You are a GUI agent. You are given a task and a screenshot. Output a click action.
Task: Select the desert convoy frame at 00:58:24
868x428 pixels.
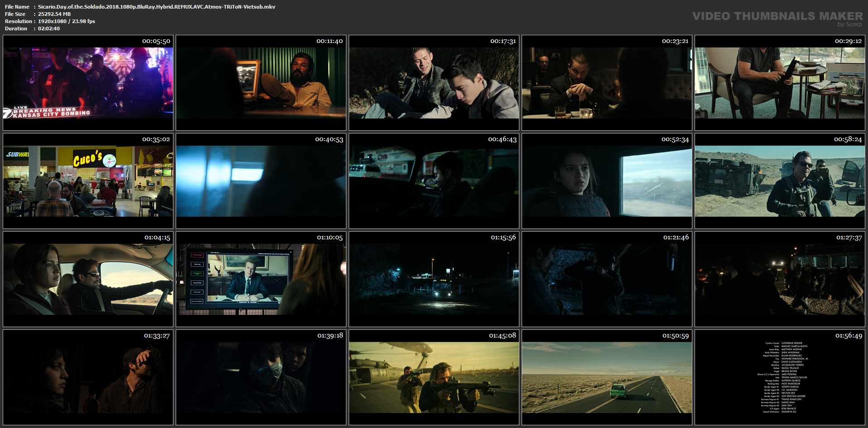pyautogui.click(x=780, y=181)
